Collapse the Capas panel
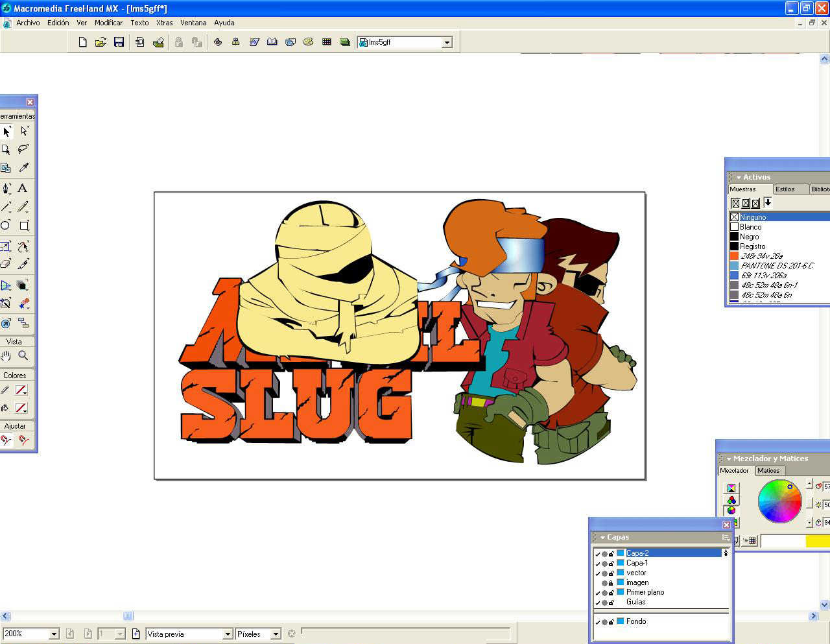The width and height of the screenshot is (830, 644). click(602, 538)
